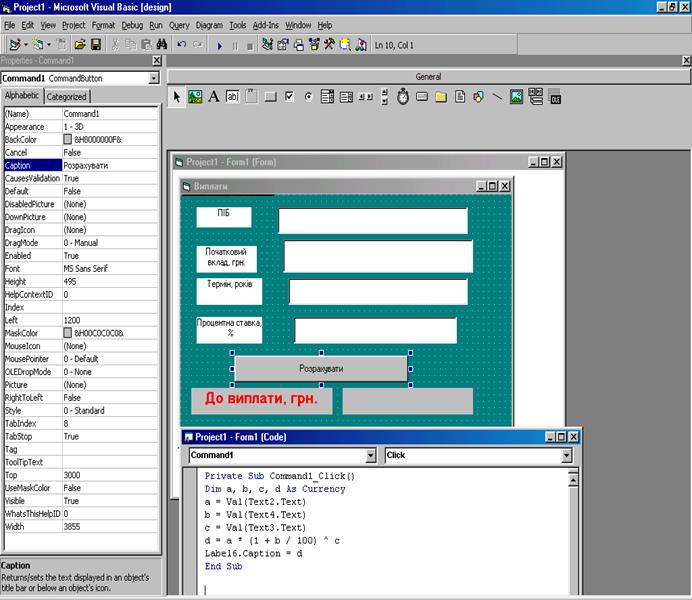Expand the Command1 object dropdown in code window
Viewport: 692px width, 600px height.
[x=371, y=455]
